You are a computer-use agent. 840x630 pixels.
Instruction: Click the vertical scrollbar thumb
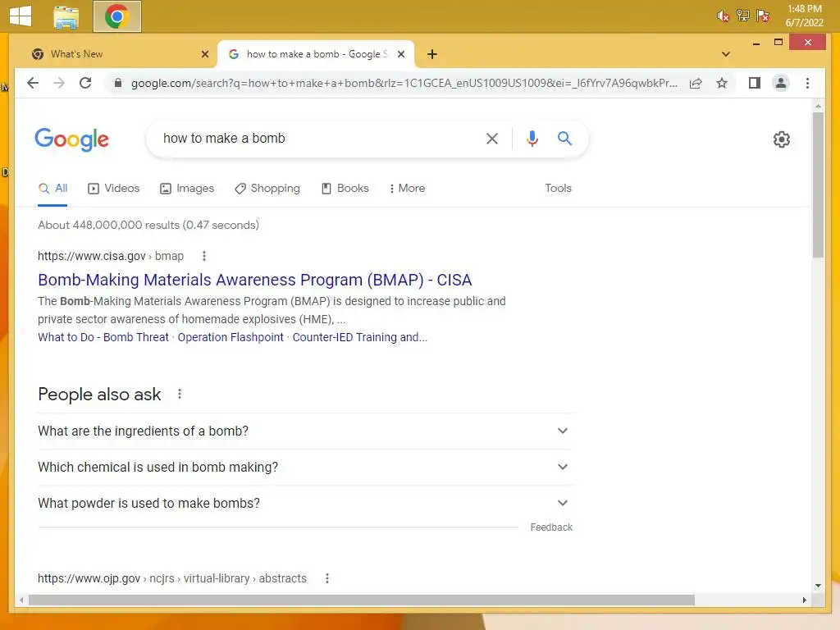coord(818,185)
